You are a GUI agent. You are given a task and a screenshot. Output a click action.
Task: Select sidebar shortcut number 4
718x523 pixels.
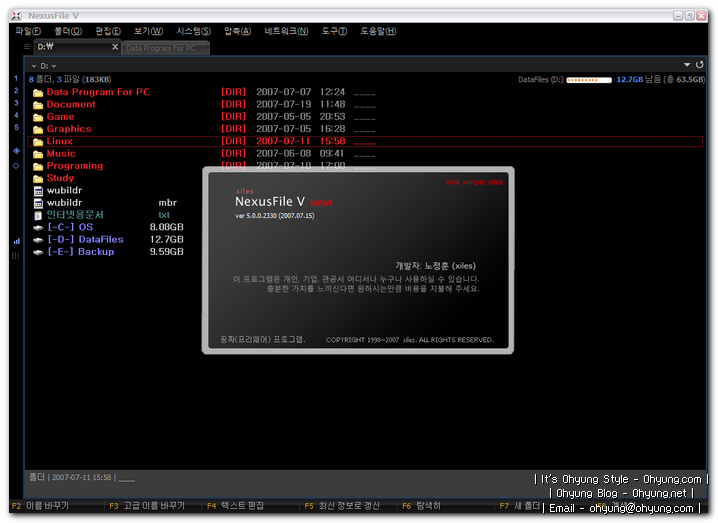[x=16, y=115]
